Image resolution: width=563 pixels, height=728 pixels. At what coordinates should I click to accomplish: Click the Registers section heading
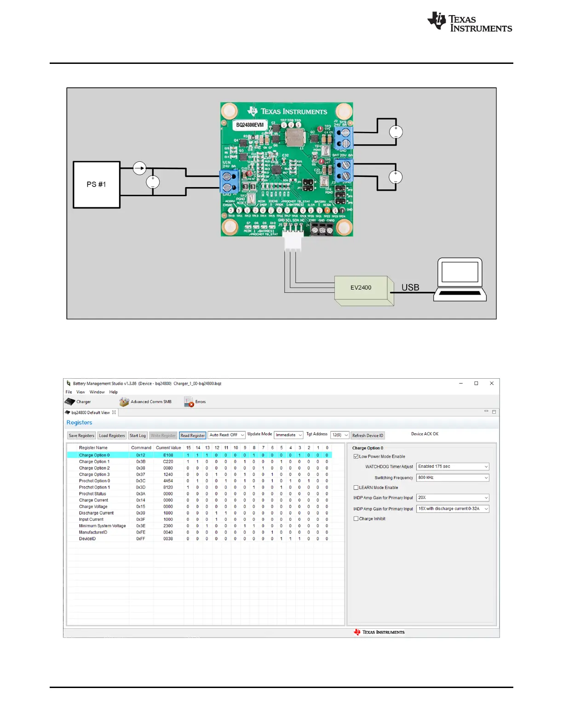click(x=79, y=423)
